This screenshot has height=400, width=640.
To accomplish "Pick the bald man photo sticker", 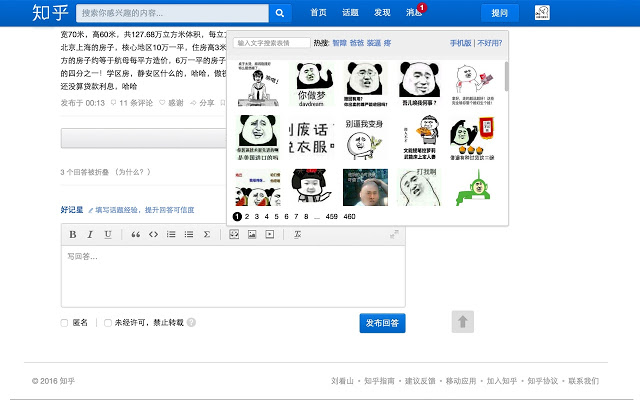I will pos(365,187).
